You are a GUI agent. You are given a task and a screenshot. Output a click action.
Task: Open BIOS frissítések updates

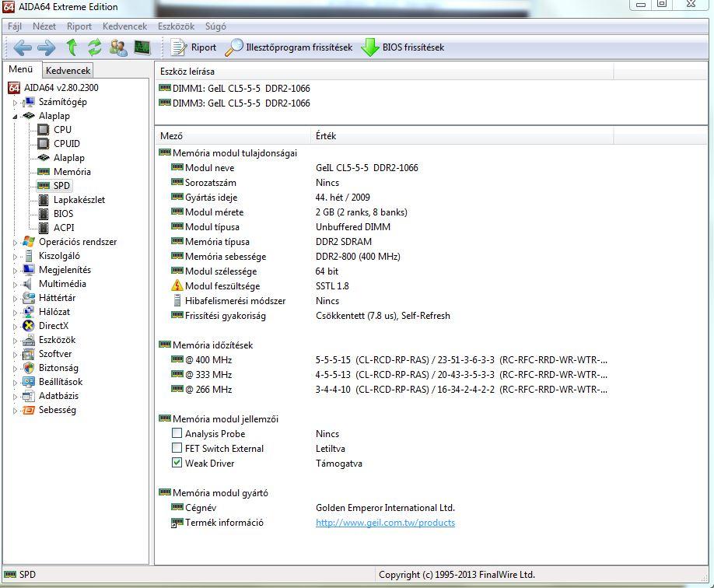tap(403, 47)
